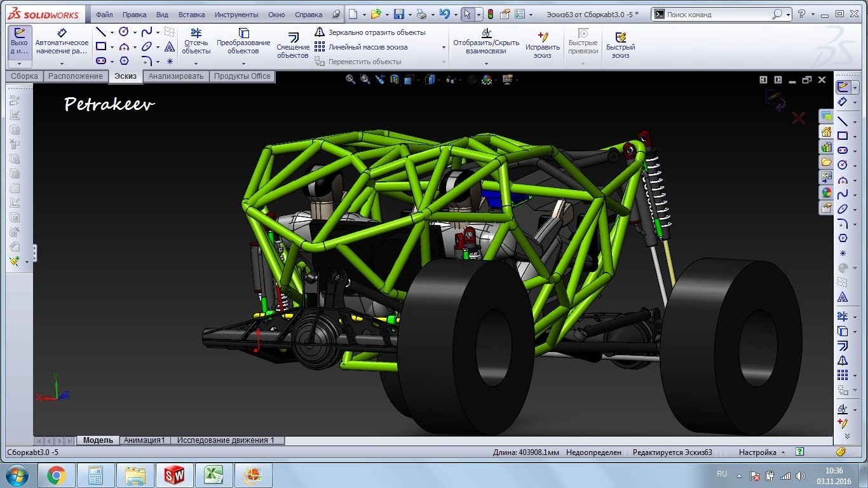This screenshot has height=488, width=868.
Task: Click the Смещение объектов offset tool
Action: (293, 46)
